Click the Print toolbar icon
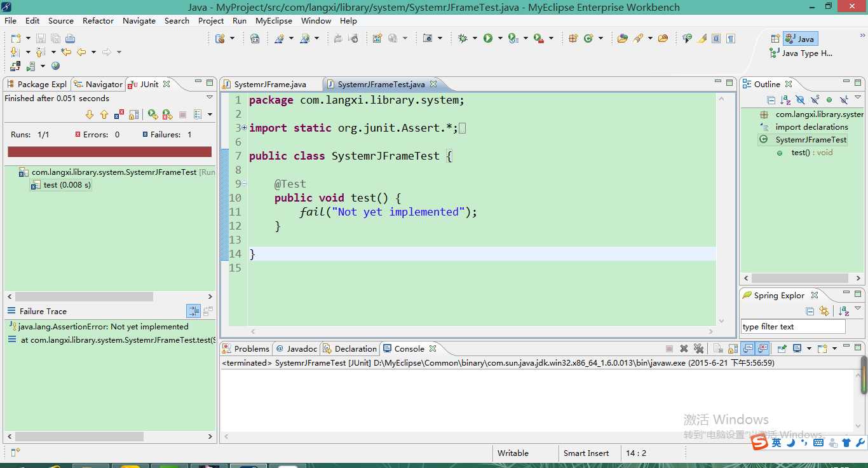868x468 pixels. coord(70,38)
